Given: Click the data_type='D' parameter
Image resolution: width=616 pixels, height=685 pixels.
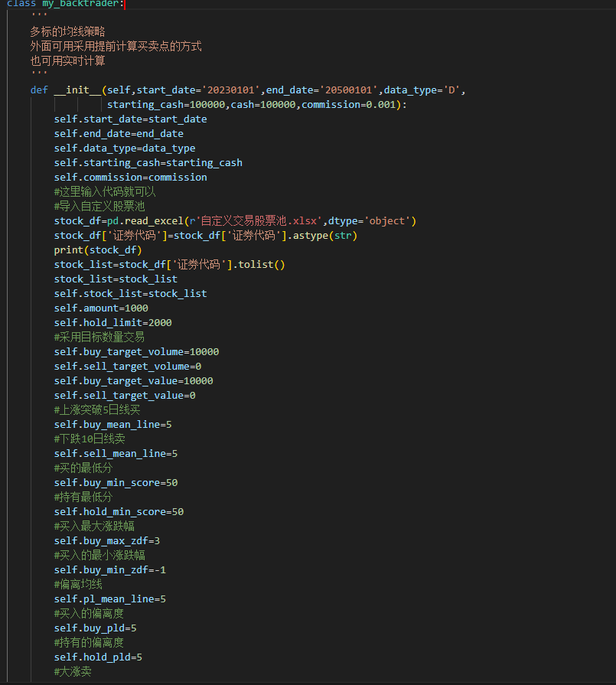Looking at the screenshot, I should click(422, 90).
